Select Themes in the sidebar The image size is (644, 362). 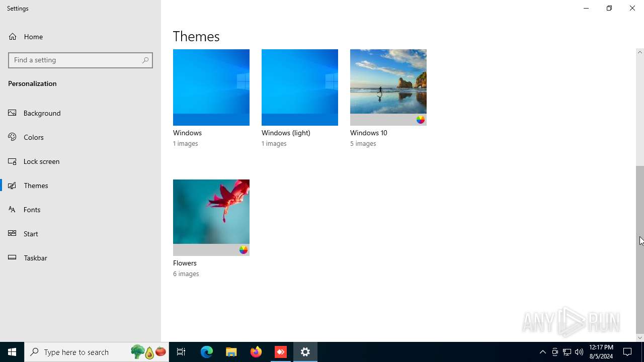(80, 186)
